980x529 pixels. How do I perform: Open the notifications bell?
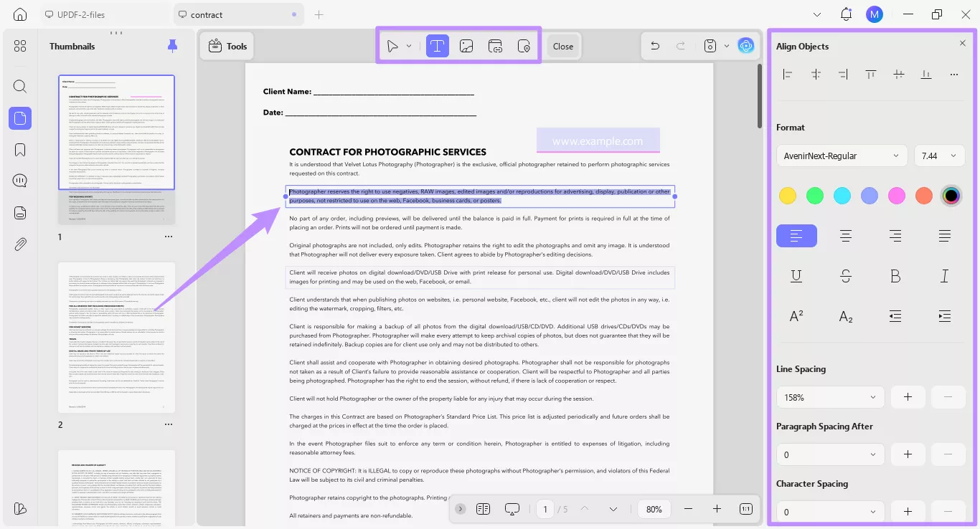tap(847, 14)
